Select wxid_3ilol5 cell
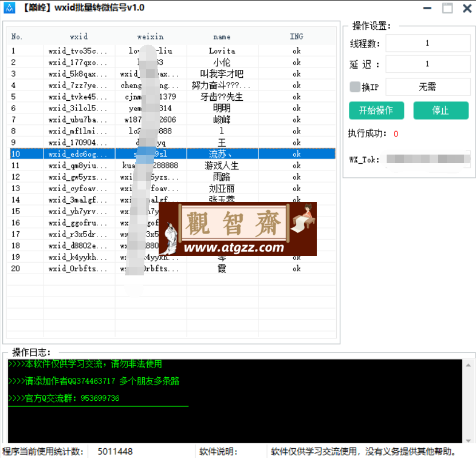The width and height of the screenshot is (476, 458). tap(78, 108)
